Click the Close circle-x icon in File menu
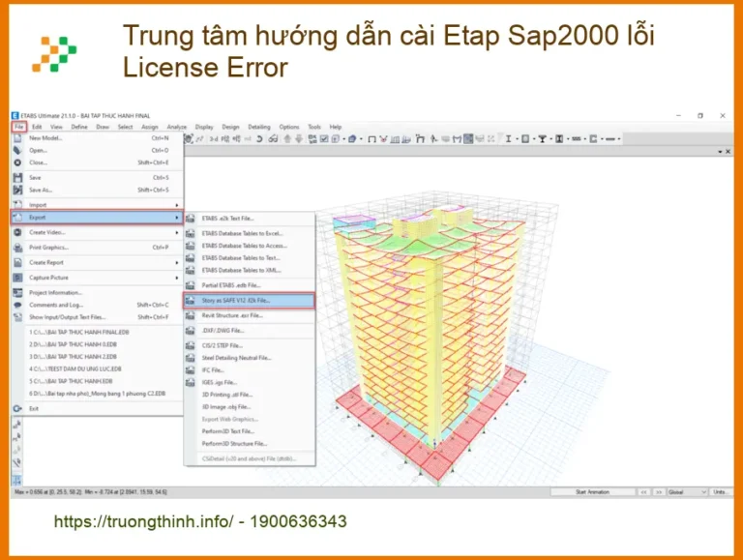The image size is (743, 560). (x=17, y=162)
